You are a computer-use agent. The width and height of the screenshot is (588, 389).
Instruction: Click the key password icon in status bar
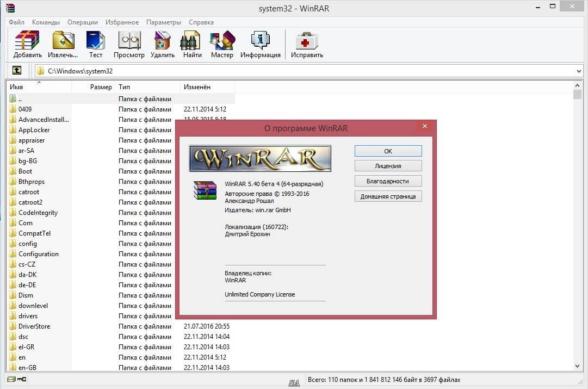point(22,379)
